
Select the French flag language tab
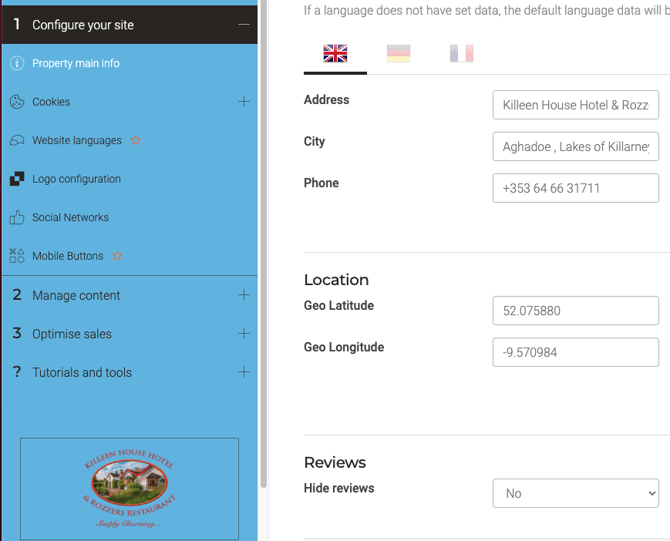coord(461,54)
